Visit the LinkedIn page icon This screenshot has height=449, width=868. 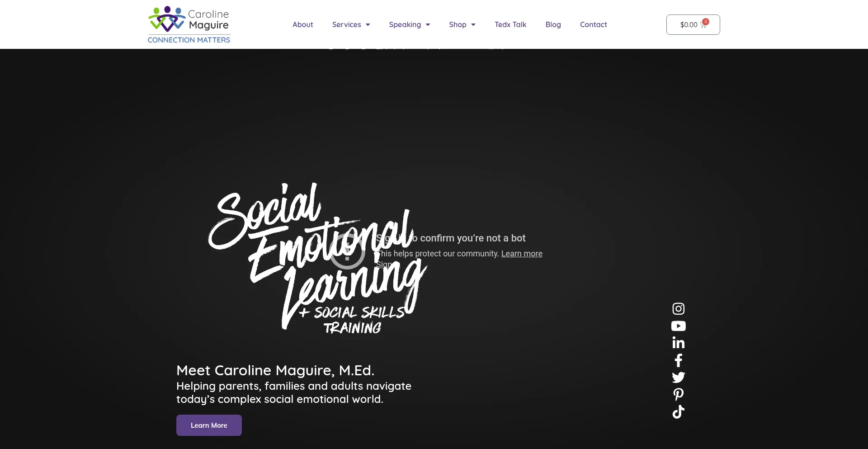(678, 343)
